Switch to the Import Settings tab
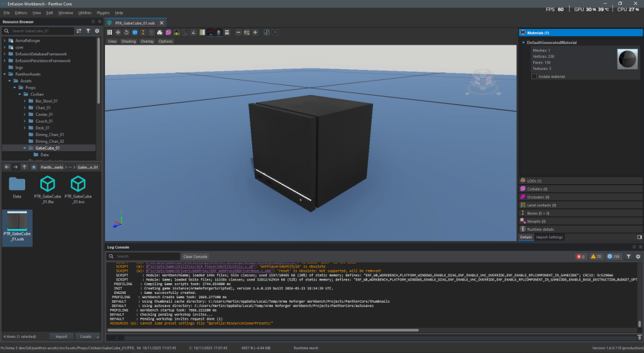Image resolution: width=644 pixels, height=353 pixels. point(549,237)
